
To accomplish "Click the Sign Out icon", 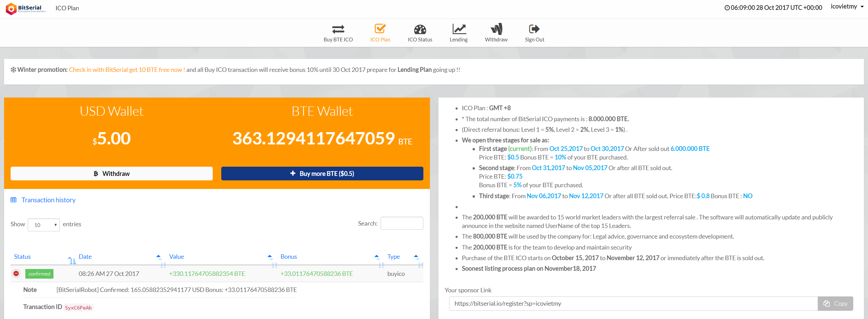I will point(534,29).
